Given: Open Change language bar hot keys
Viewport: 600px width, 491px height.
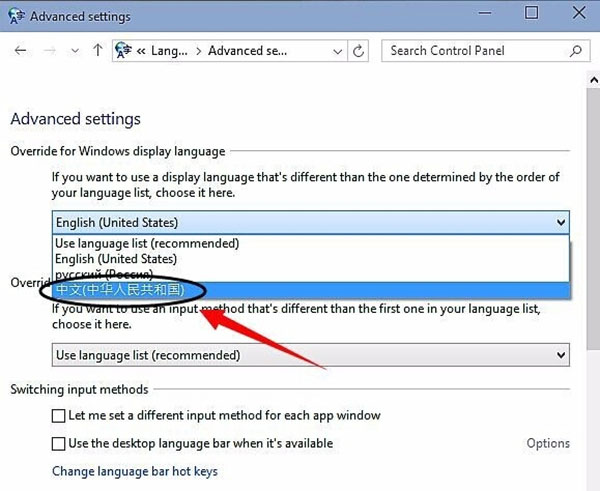Looking at the screenshot, I should 135,471.
